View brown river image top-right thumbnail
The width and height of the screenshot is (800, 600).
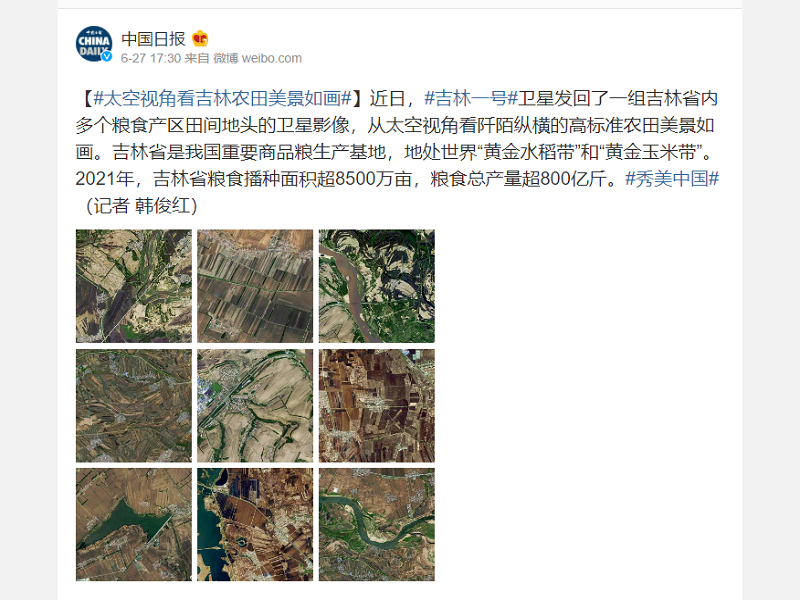coord(377,286)
